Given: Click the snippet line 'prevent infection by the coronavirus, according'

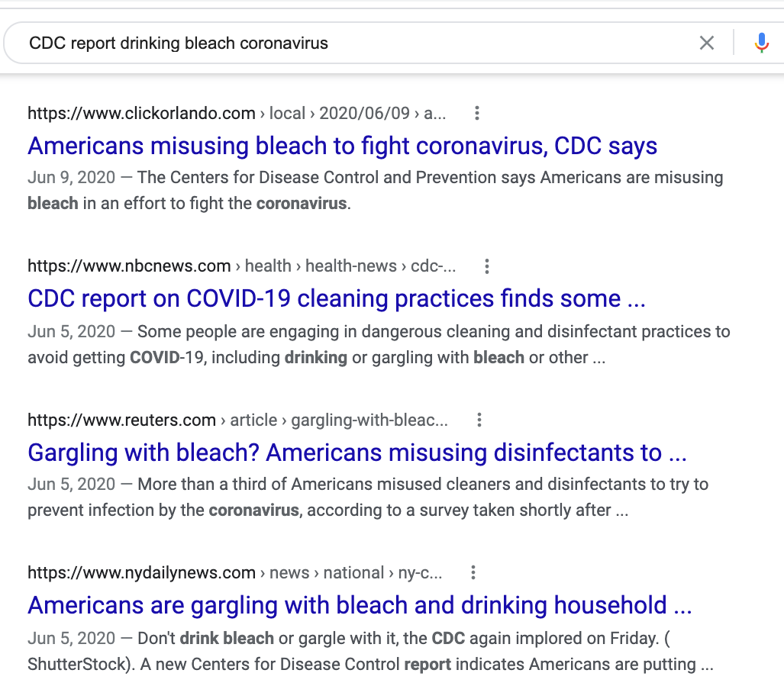Looking at the screenshot, I should pos(327,511).
